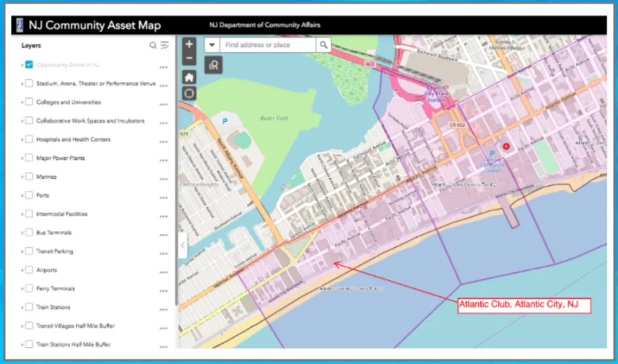
Task: Open options menu for Collaborative Work Spaces
Action: 163,124
